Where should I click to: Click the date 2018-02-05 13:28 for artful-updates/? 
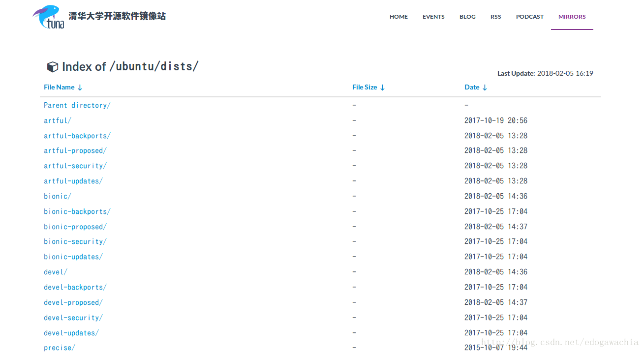click(496, 181)
